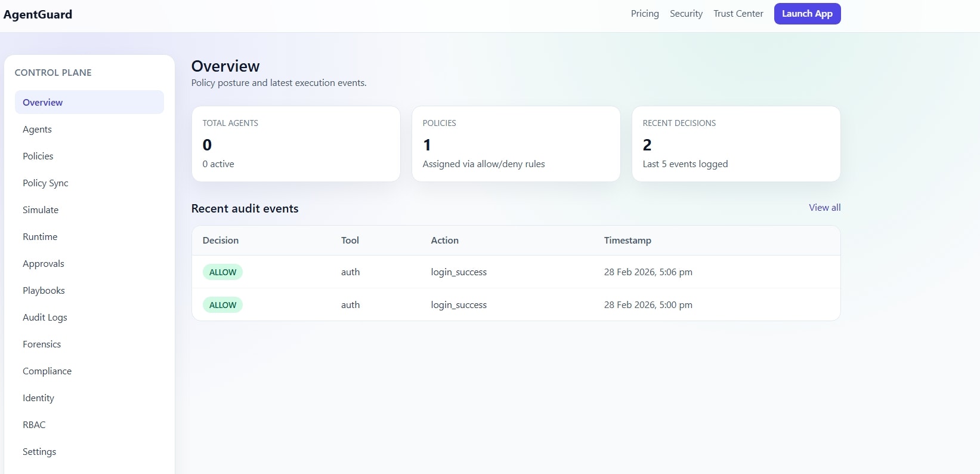Select the Playbooks menu item
Image resolution: width=980 pixels, height=474 pixels.
click(44, 290)
